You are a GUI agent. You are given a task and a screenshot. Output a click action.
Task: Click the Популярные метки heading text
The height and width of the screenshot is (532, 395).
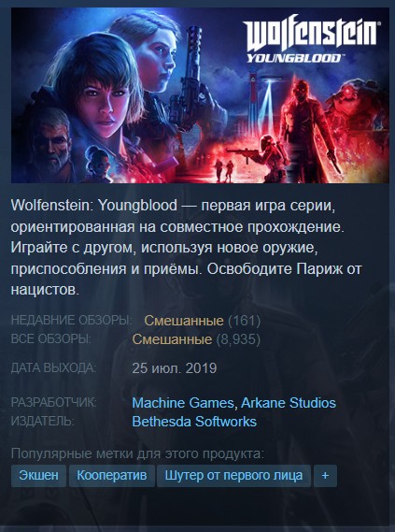(x=137, y=453)
